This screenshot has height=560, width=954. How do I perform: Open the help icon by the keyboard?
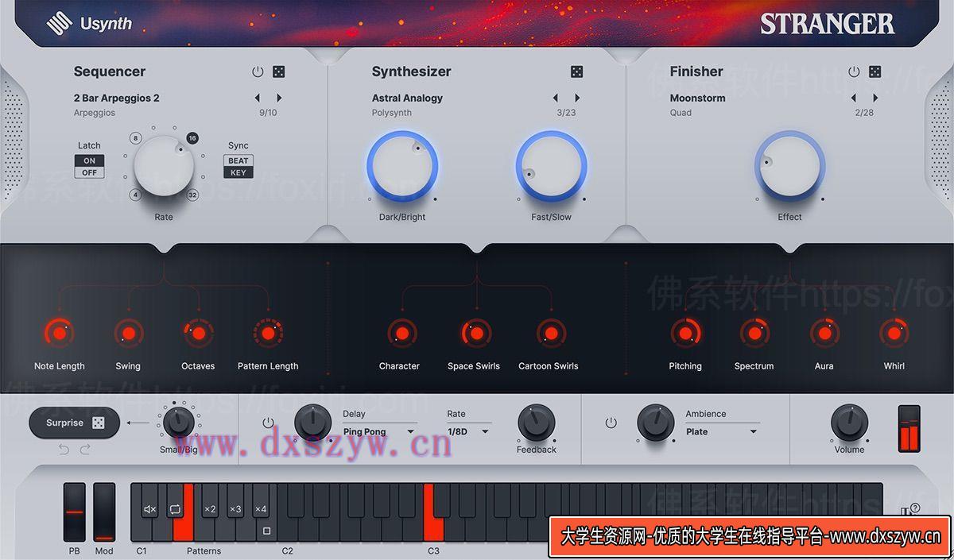pos(914,508)
